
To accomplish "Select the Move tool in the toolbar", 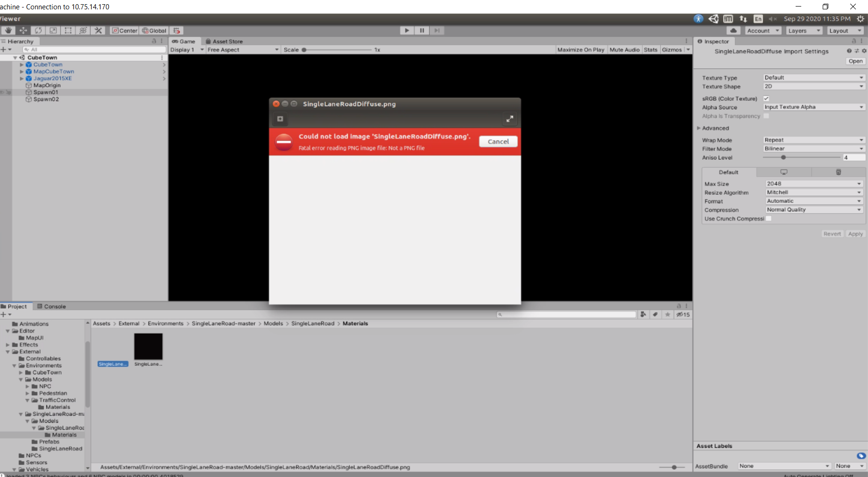I will tap(23, 30).
